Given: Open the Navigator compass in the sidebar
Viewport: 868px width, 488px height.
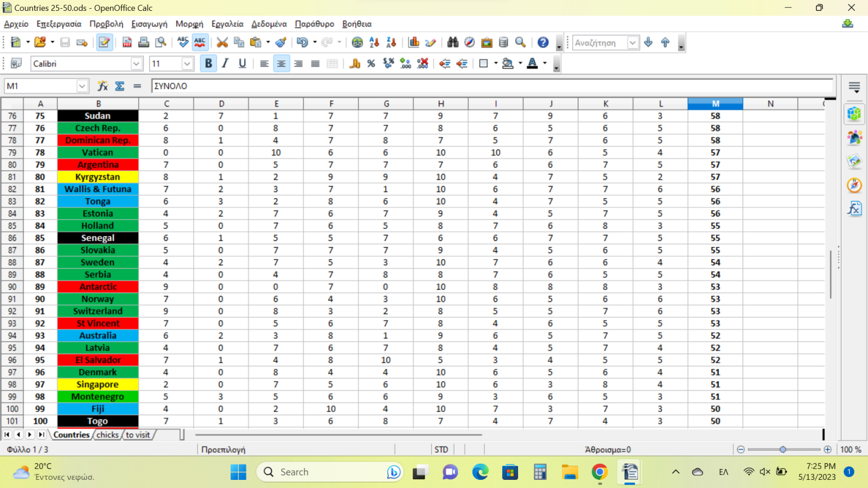Looking at the screenshot, I should 854,185.
